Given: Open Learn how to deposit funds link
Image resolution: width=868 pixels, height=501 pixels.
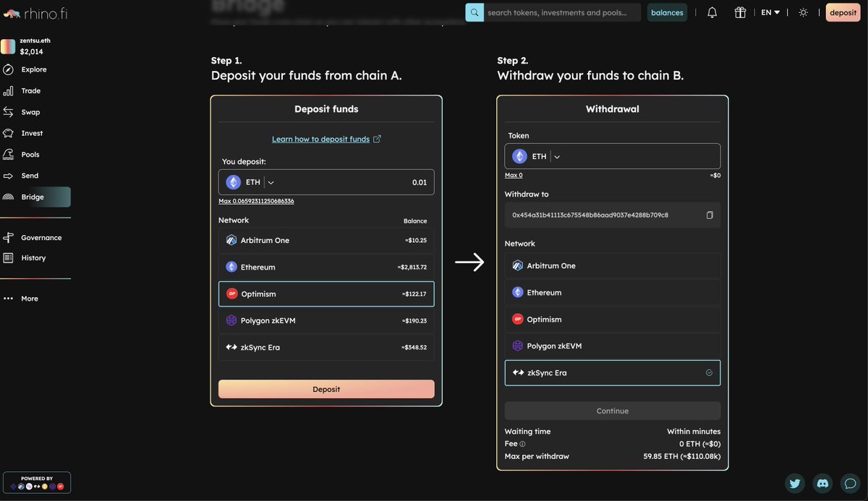Looking at the screenshot, I should (x=320, y=139).
